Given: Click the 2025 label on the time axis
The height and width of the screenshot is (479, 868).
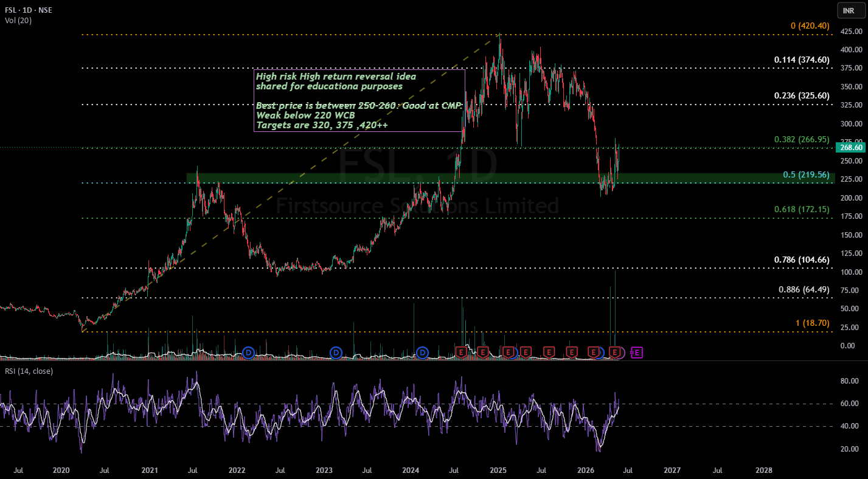Looking at the screenshot, I should click(499, 470).
